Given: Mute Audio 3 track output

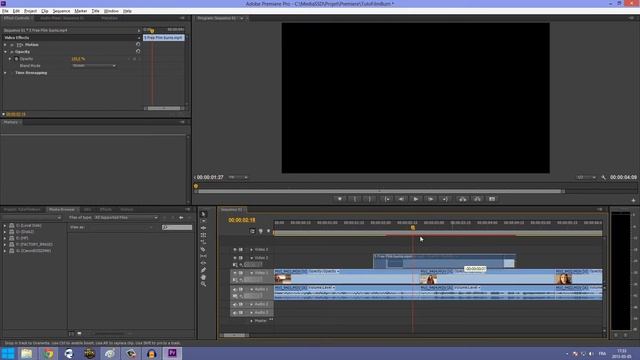Looking at the screenshot, I should [235, 313].
